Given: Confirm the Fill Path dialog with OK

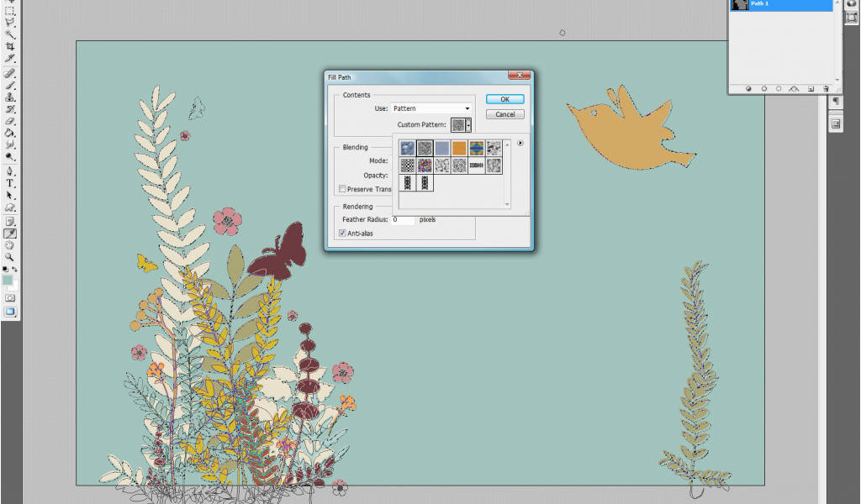Looking at the screenshot, I should (x=504, y=100).
